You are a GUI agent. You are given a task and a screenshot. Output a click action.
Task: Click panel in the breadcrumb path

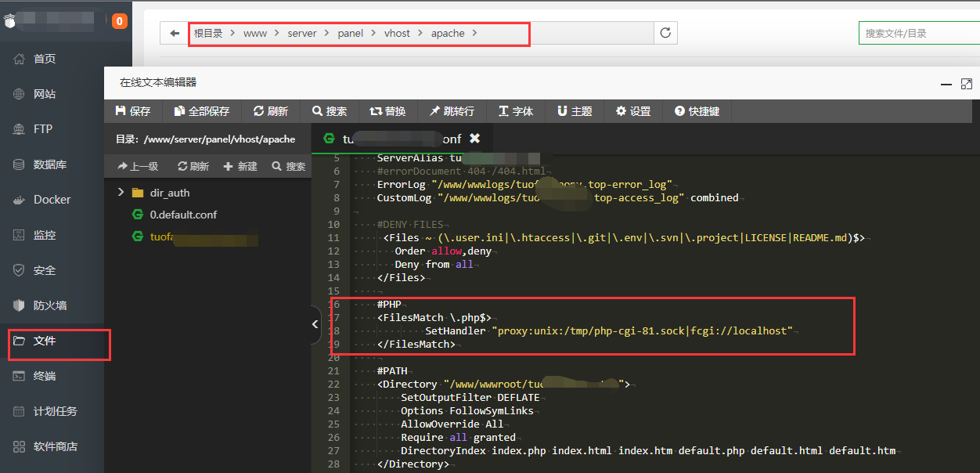point(351,34)
